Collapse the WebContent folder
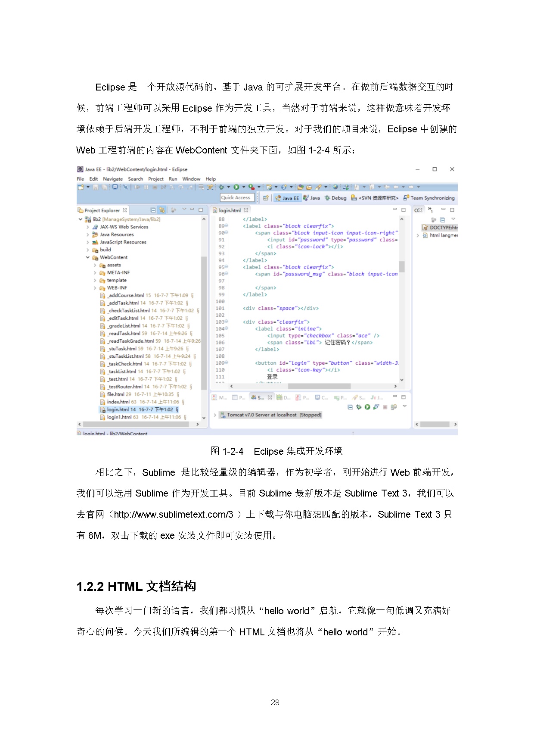Image resolution: width=534 pixels, height=756 pixels. pyautogui.click(x=88, y=257)
